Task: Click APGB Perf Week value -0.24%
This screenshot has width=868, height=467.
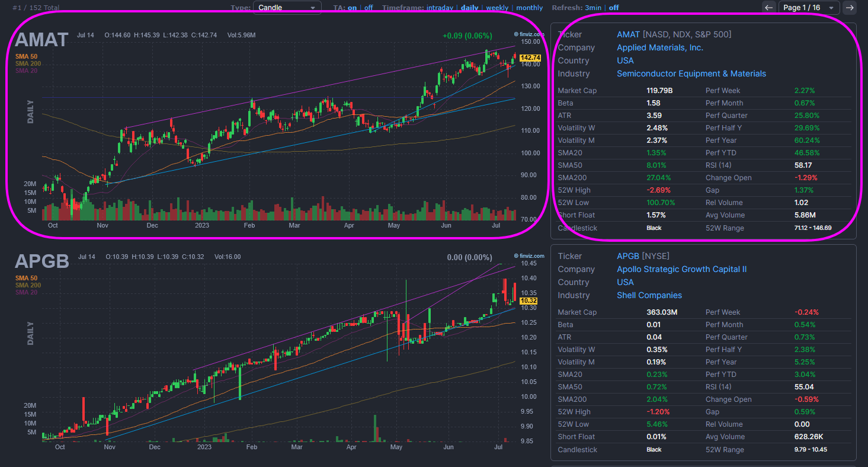Action: [806, 312]
